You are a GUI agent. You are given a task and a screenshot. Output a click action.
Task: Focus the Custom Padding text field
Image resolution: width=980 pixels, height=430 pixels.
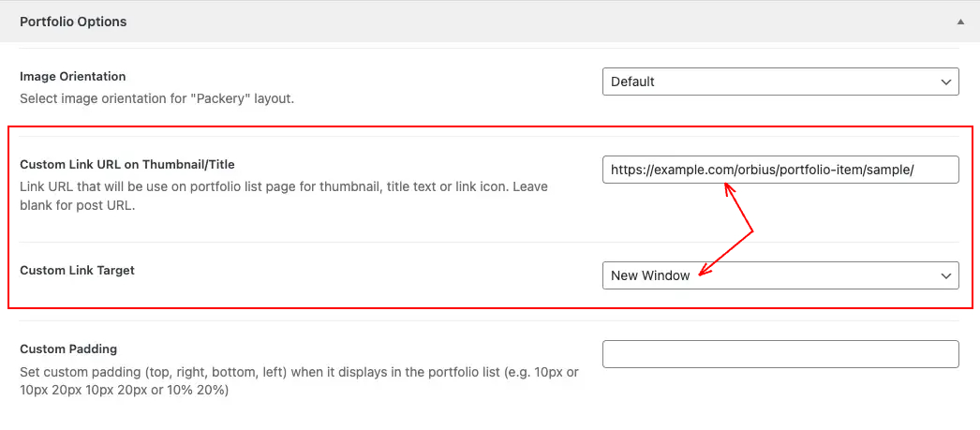pos(780,354)
